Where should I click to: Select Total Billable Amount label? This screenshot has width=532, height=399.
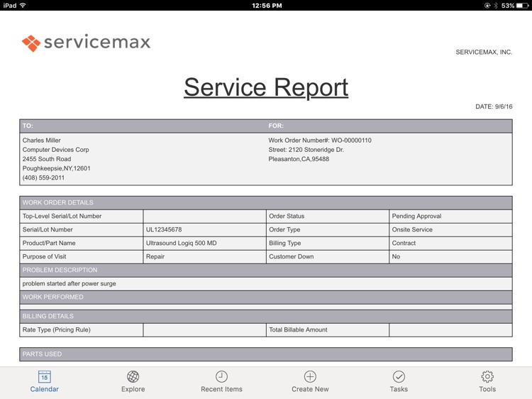(298, 329)
